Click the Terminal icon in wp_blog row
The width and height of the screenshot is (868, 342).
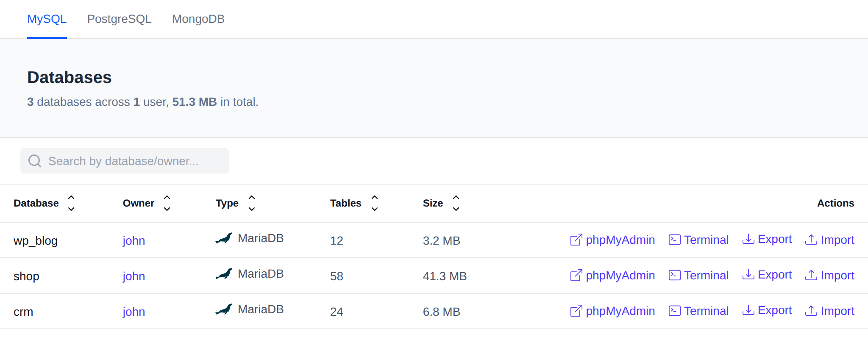(x=675, y=240)
